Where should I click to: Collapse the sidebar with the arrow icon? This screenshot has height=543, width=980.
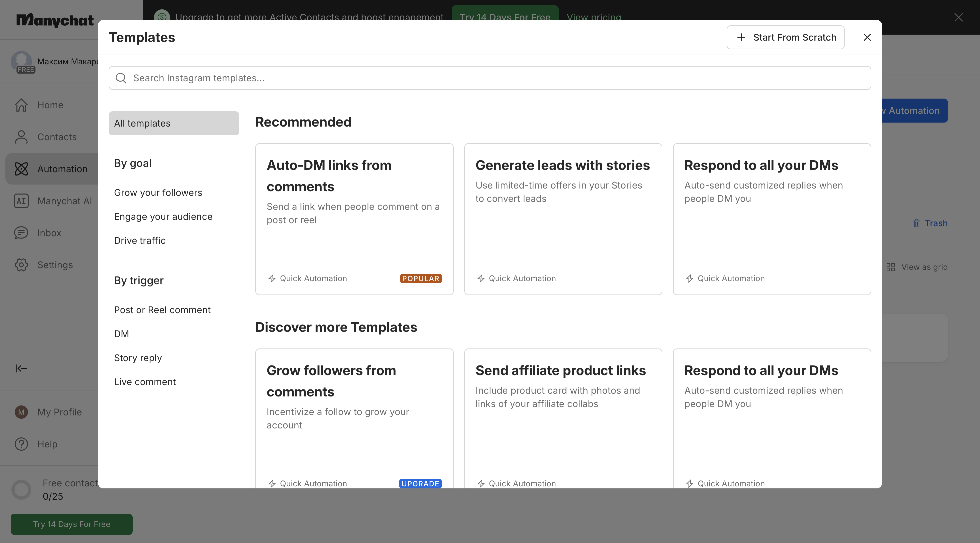click(x=21, y=368)
